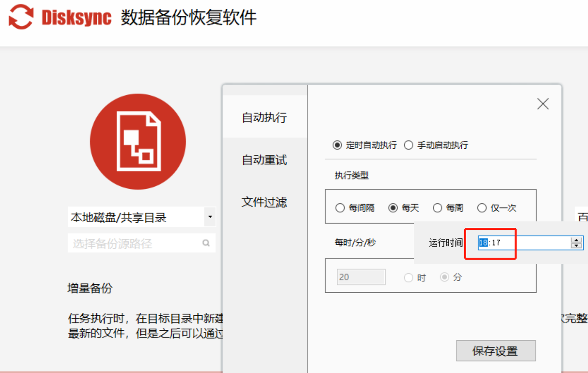This screenshot has height=373, width=588.
Task: Click the 执行类型 label
Action: 352,175
